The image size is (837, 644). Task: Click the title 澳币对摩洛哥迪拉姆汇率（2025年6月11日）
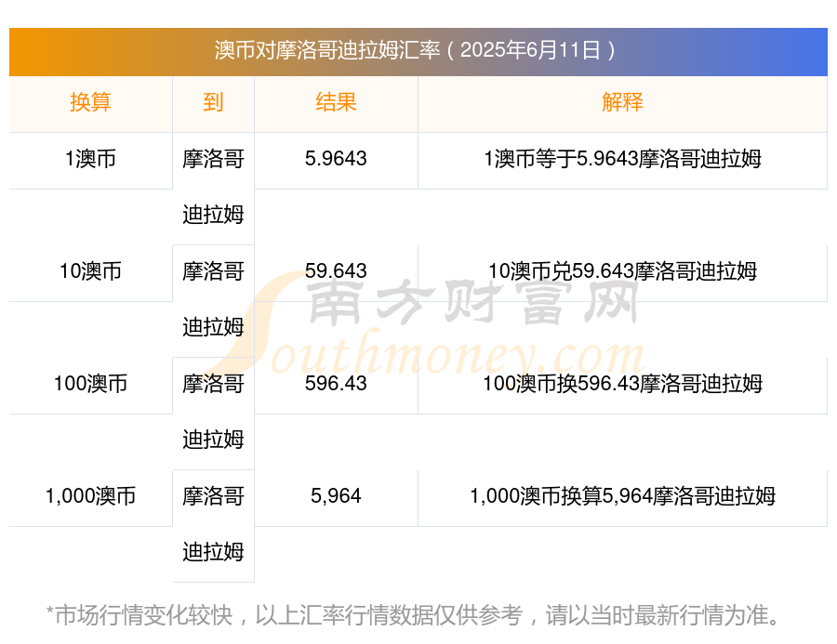416,51
